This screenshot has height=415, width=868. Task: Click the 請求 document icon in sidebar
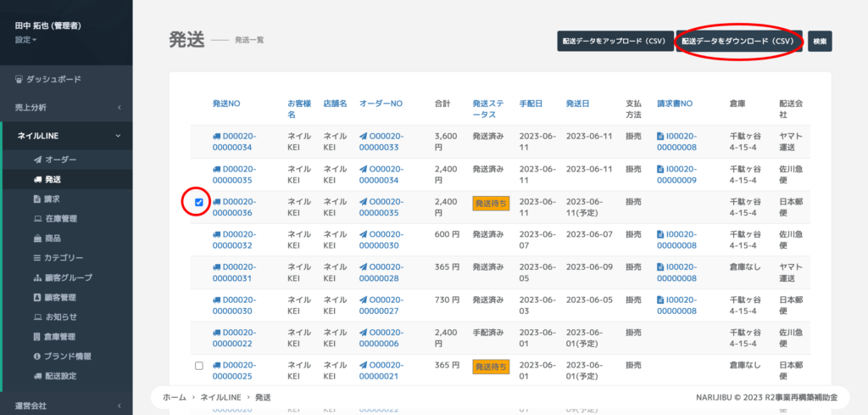coord(37,199)
